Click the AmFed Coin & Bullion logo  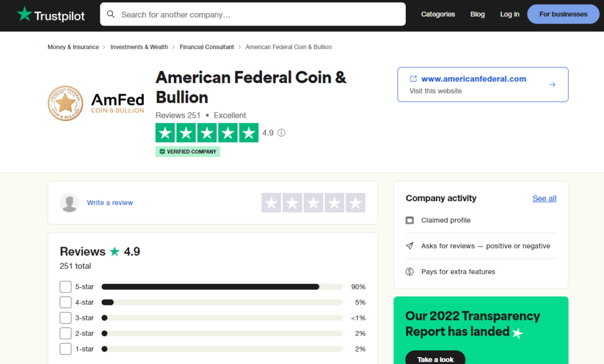pyautogui.click(x=96, y=103)
